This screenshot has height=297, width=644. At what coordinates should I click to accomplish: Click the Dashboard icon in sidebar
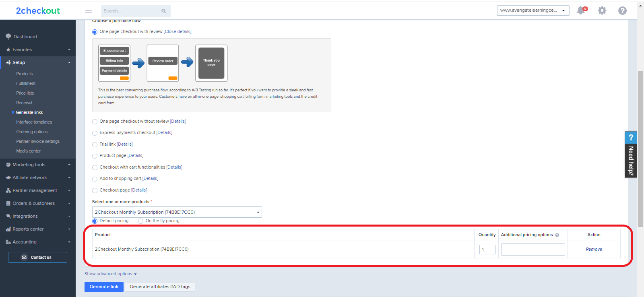tap(8, 37)
